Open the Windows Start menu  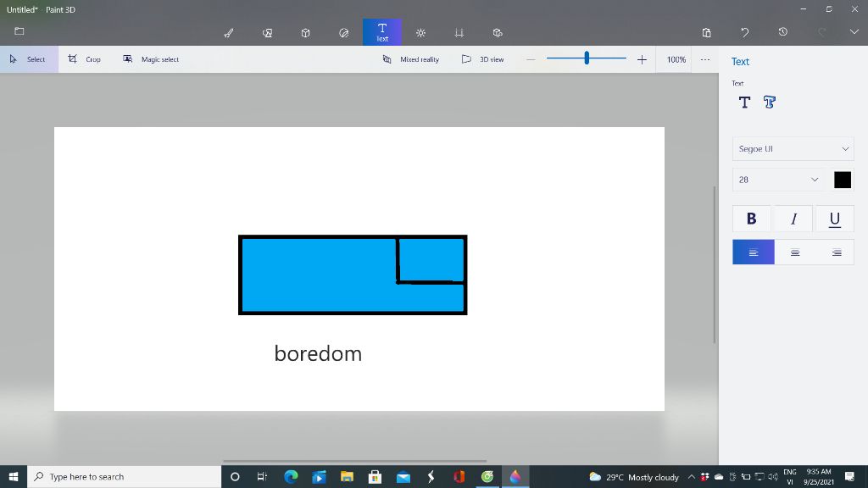tap(14, 476)
